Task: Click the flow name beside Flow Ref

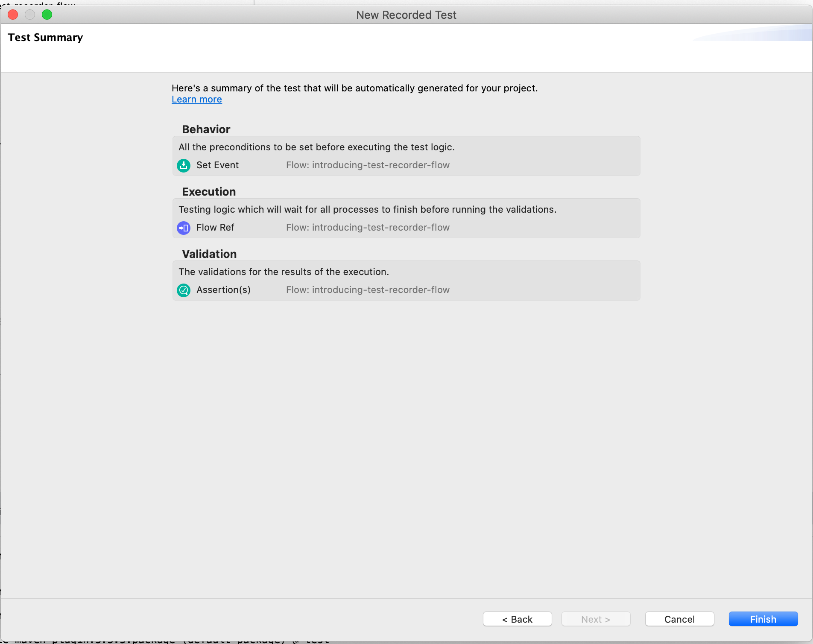Action: 368,228
